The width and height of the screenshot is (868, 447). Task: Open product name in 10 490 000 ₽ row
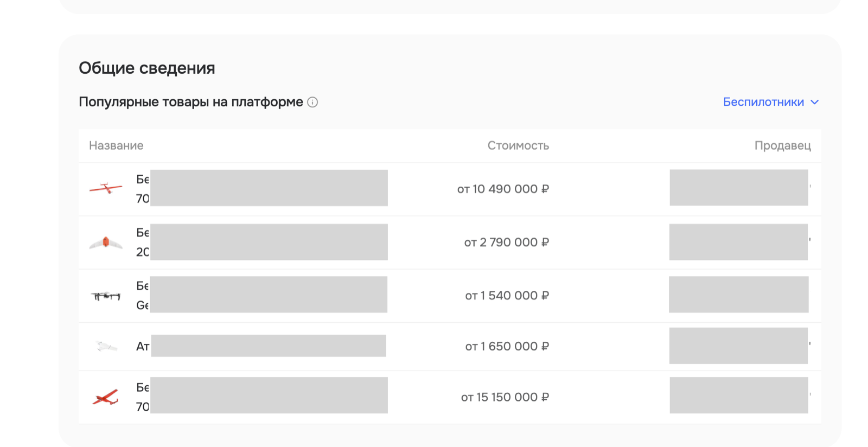coord(262,188)
